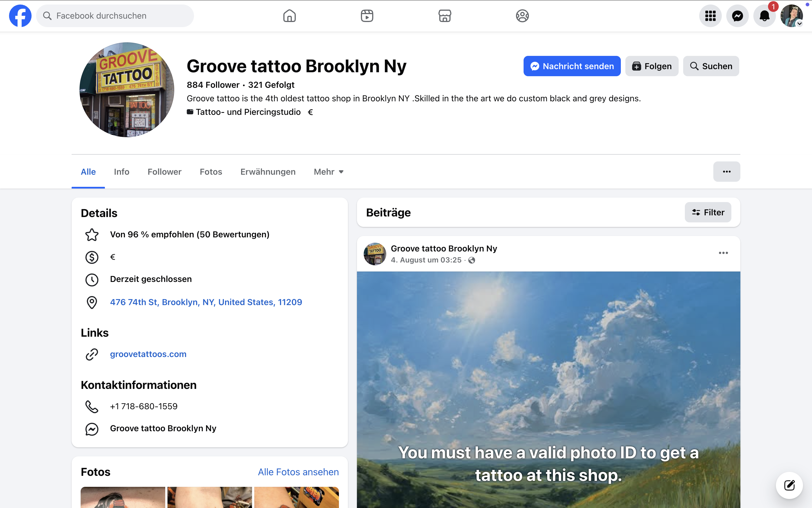Click the 884 Follower count
The image size is (812, 508).
(x=213, y=85)
